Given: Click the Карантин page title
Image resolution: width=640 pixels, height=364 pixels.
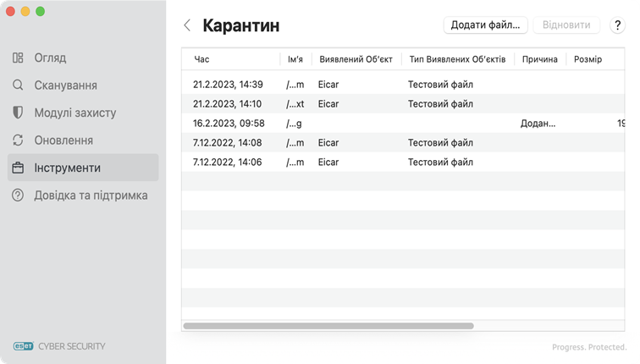Looking at the screenshot, I should 240,25.
